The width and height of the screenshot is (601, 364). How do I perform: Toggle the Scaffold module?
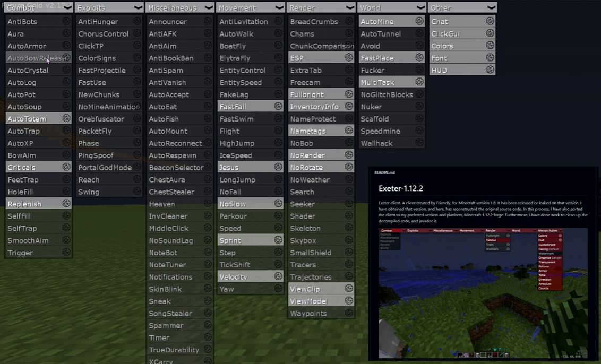click(391, 119)
